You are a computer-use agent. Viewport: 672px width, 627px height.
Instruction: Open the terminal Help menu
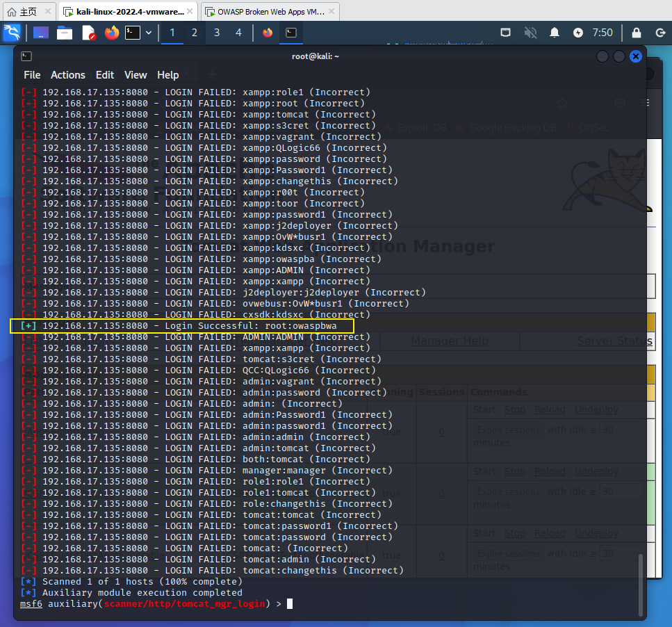click(168, 75)
